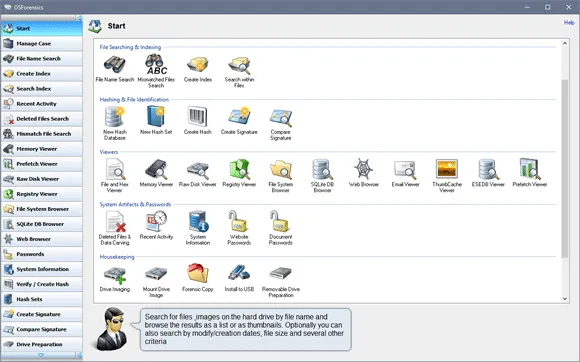Select Web Browser sidebar item
The width and height of the screenshot is (580, 362).
[41, 239]
